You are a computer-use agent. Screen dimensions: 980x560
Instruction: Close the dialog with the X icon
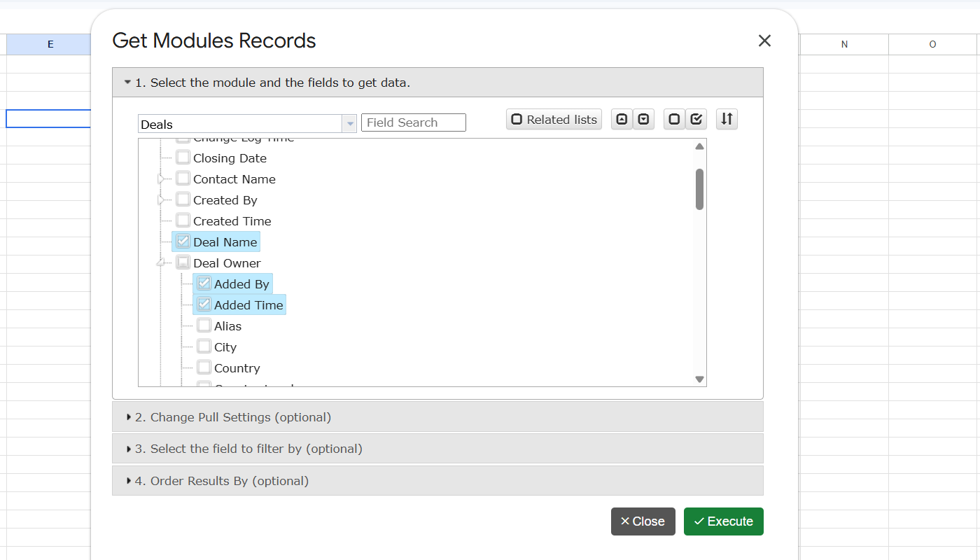point(764,41)
